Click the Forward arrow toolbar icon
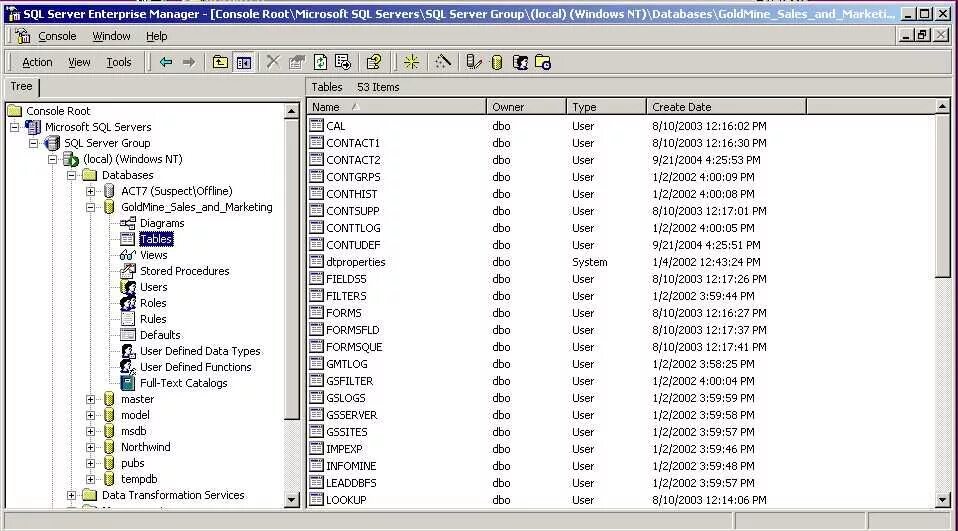Viewport: 958px width, 531px height. pos(189,62)
